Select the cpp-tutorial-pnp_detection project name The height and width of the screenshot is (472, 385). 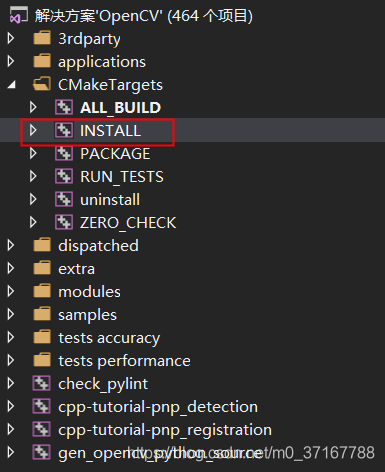pos(158,407)
